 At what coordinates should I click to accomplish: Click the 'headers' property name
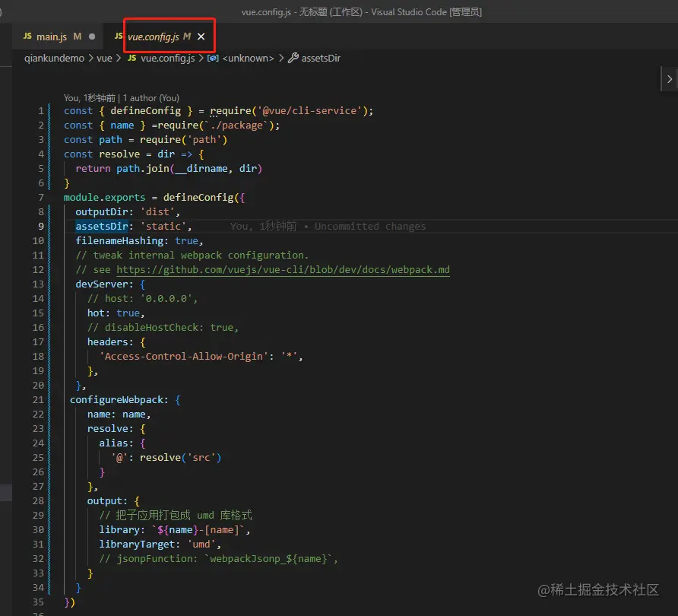pos(107,342)
